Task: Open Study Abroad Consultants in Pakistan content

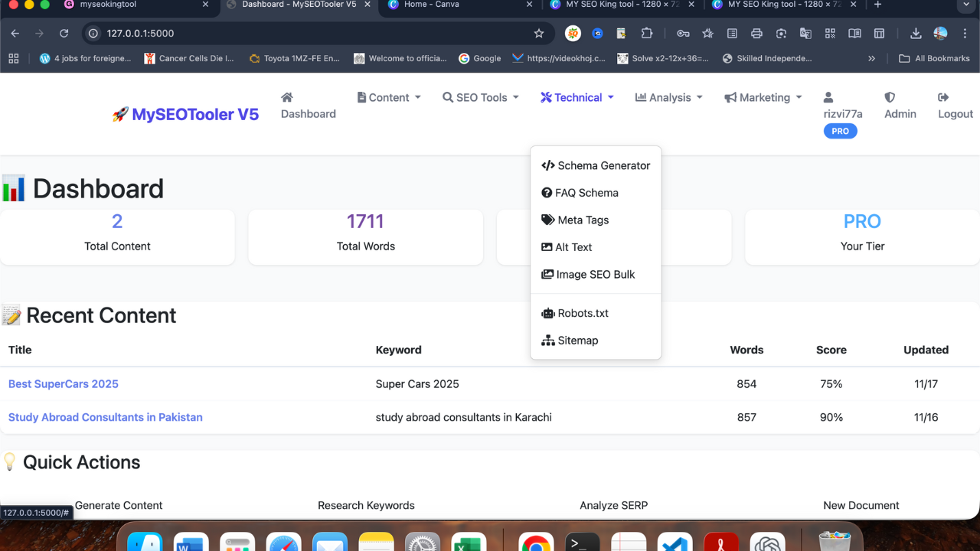Action: click(105, 417)
